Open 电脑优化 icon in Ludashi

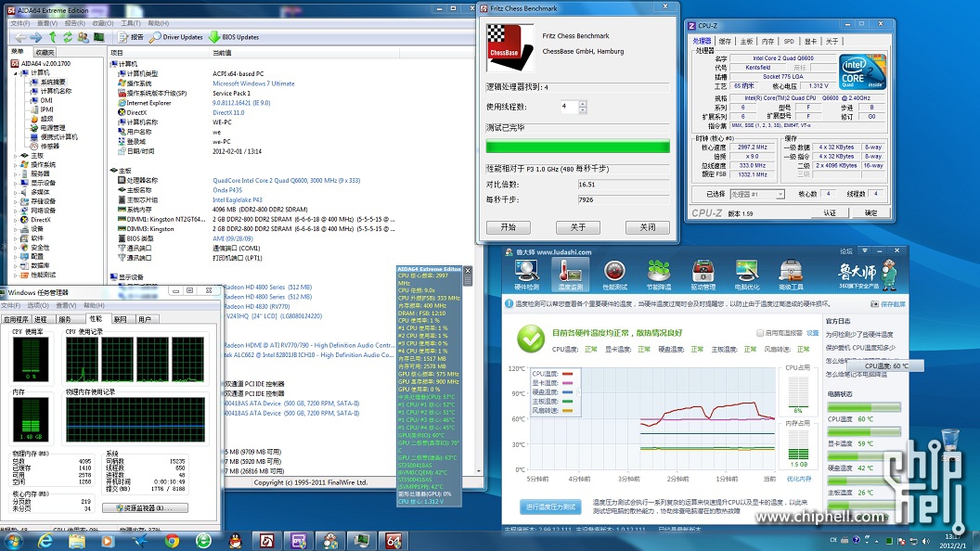point(747,275)
